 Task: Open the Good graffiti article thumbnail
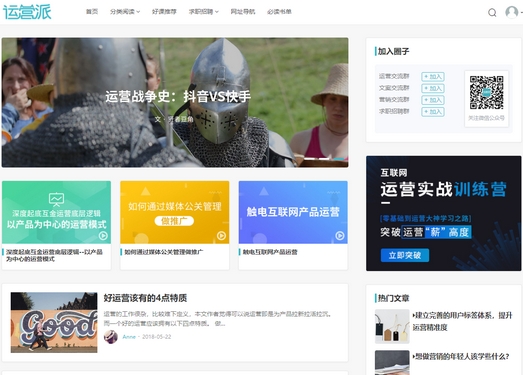(54, 323)
